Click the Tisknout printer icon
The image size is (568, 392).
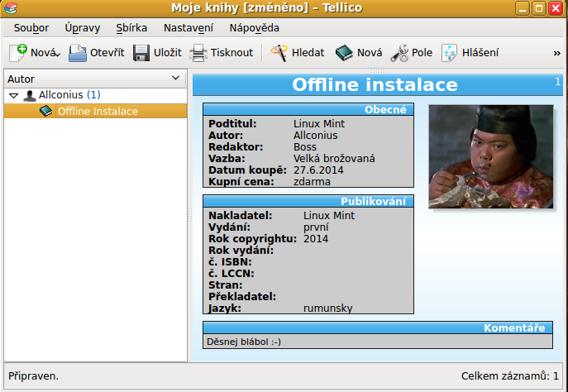pos(198,53)
